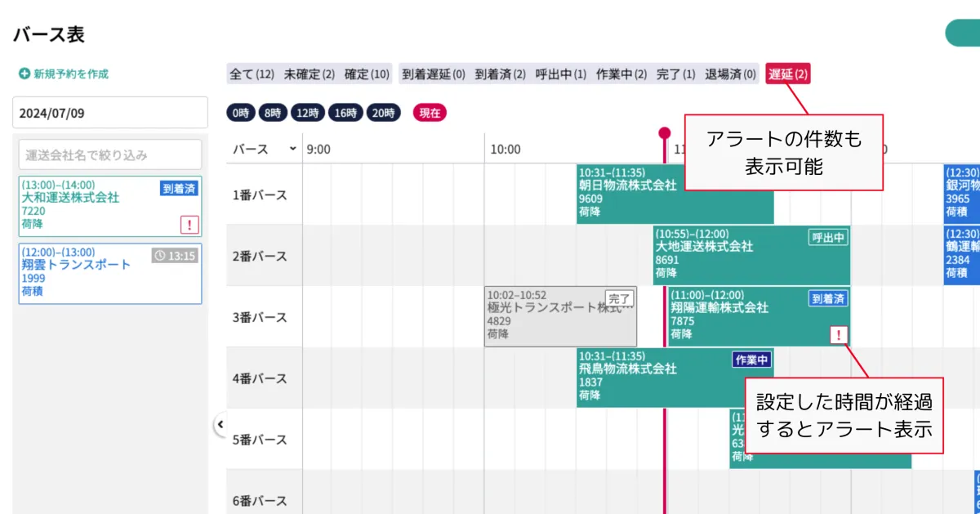
Task: Click alert icon on 大和運送株式会社 card
Action: (189, 225)
